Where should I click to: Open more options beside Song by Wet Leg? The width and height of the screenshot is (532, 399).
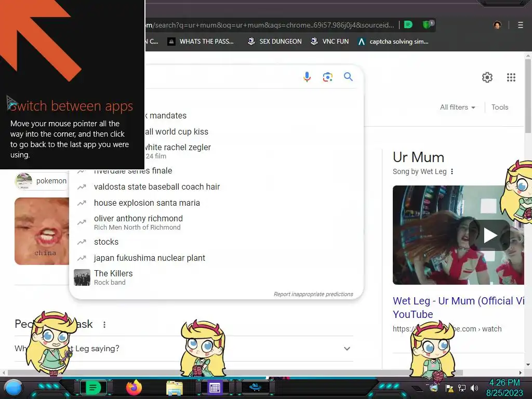point(451,171)
